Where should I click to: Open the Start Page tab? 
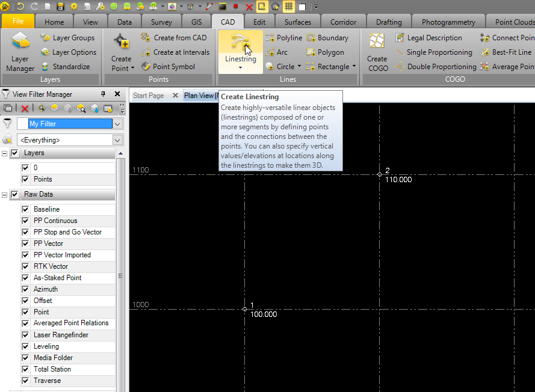(148, 96)
